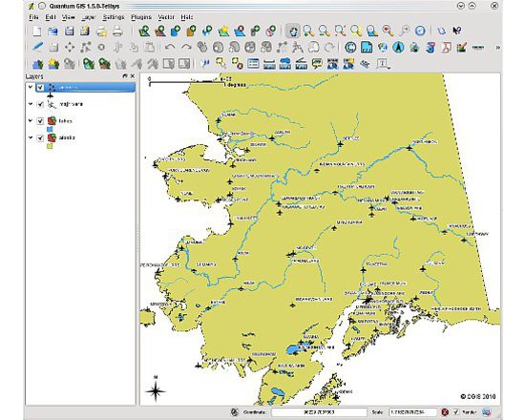Toggle extents display icon beside Coordinate label
Screen dimensions: 525x420
235,412
